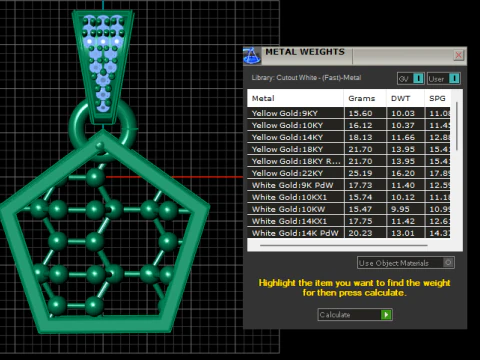Image resolution: width=480 pixels, height=360 pixels.
Task: Click the 15.60 grams value
Action: (x=360, y=113)
